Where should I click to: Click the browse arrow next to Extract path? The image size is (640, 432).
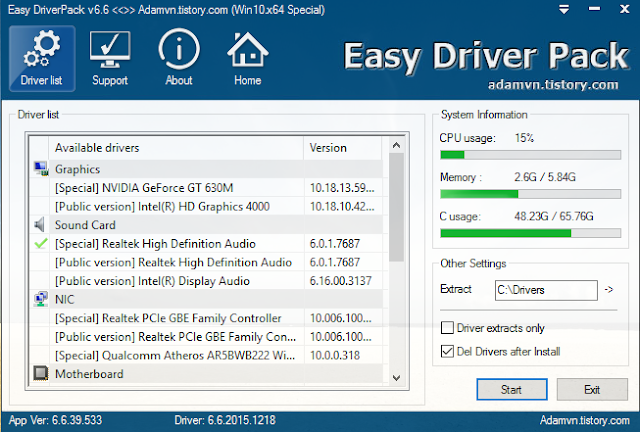pos(609,289)
